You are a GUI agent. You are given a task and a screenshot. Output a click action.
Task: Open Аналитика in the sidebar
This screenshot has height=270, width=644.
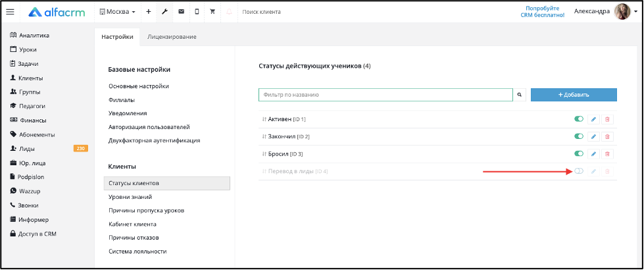30,36
